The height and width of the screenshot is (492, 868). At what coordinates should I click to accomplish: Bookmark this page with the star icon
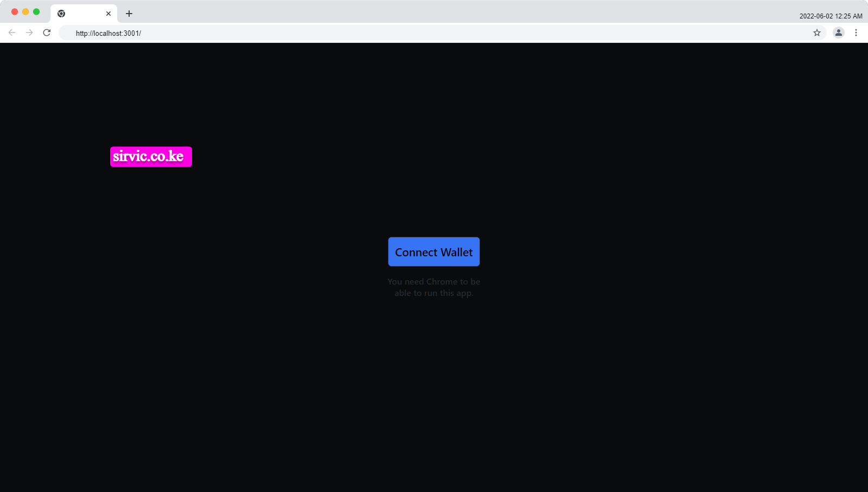click(x=816, y=33)
